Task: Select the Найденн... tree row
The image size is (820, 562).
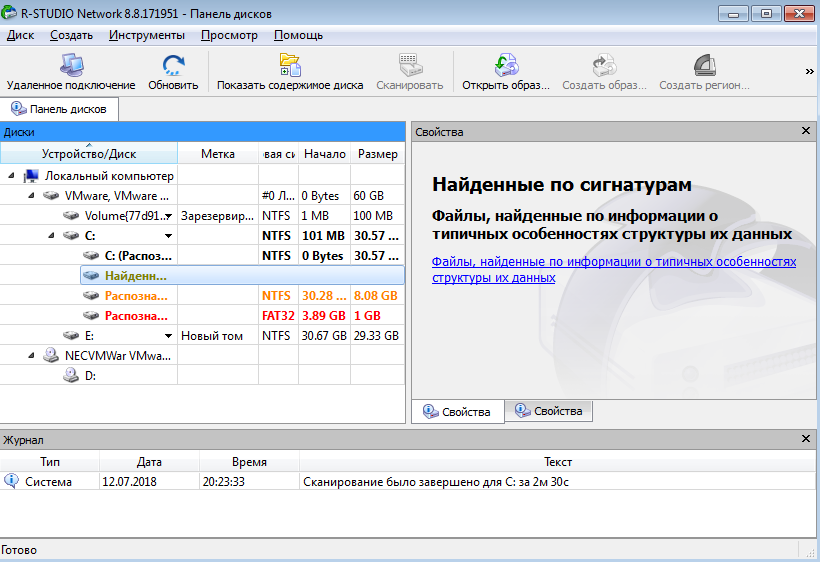Action: coord(242,276)
